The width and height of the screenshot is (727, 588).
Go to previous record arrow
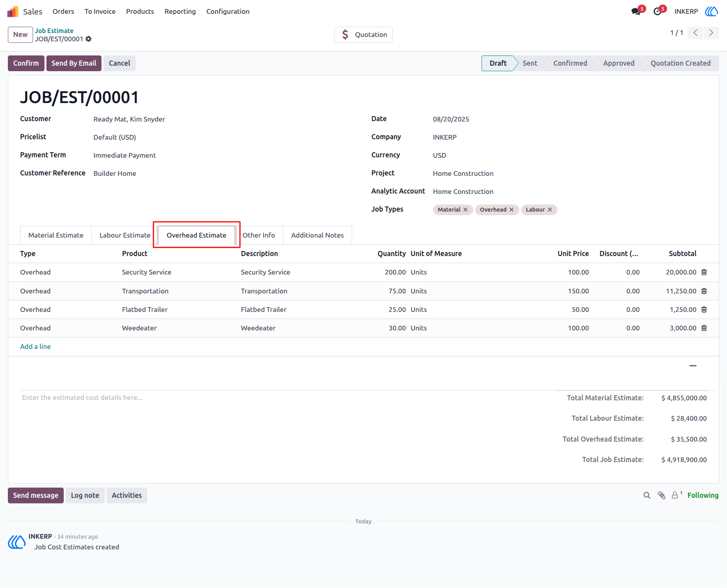coord(696,33)
